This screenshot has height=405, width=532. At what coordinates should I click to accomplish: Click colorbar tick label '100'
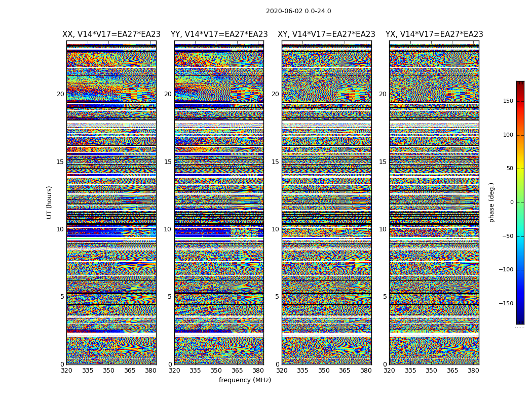(x=508, y=135)
